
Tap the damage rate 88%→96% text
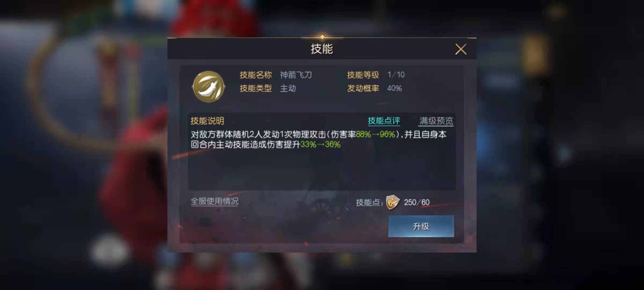click(376, 134)
